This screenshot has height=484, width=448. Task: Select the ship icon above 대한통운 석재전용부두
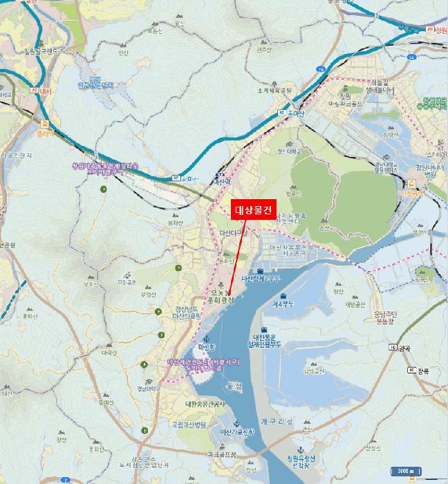[x=264, y=330]
